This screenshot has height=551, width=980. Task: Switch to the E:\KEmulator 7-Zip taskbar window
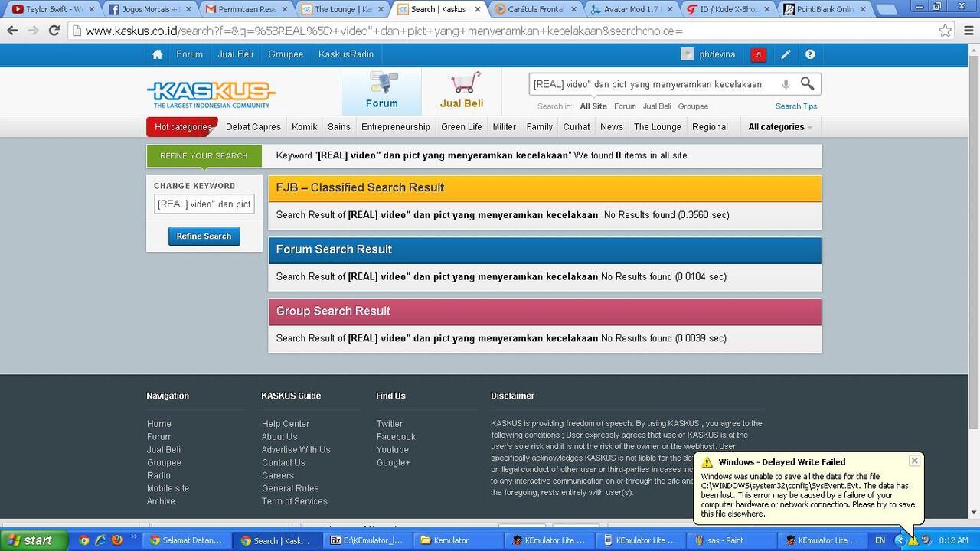368,540
